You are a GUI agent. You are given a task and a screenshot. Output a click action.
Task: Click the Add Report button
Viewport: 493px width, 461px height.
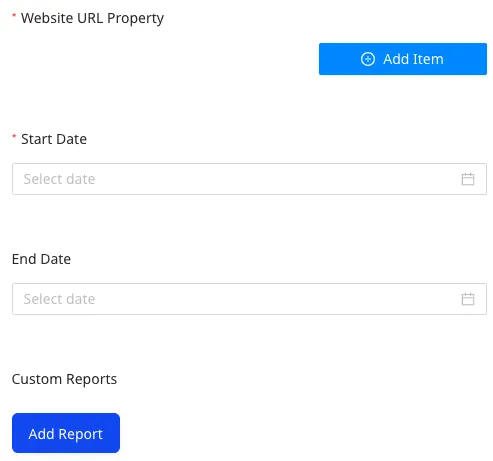point(66,433)
